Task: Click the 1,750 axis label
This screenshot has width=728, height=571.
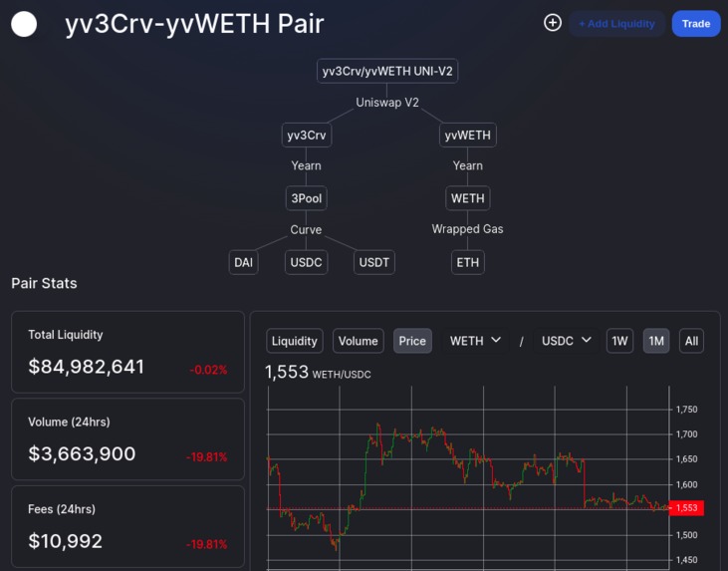Action: (687, 410)
